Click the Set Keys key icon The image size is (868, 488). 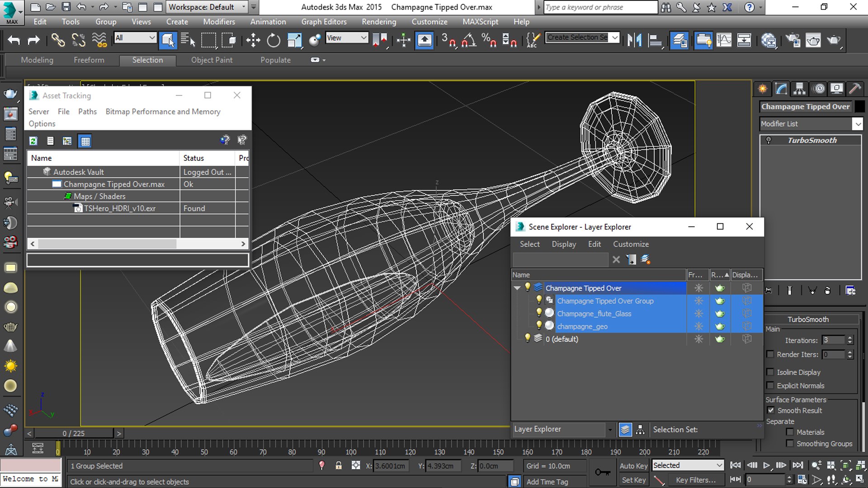pos(602,472)
